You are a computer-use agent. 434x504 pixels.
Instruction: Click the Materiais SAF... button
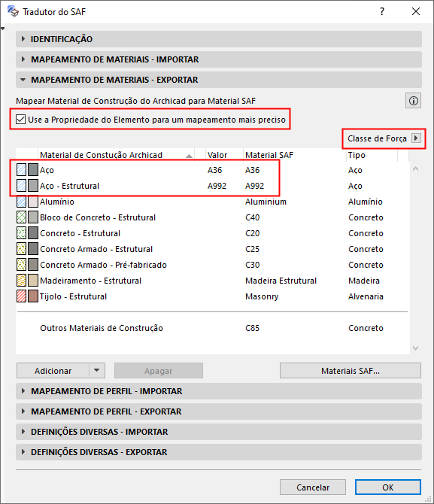click(350, 371)
